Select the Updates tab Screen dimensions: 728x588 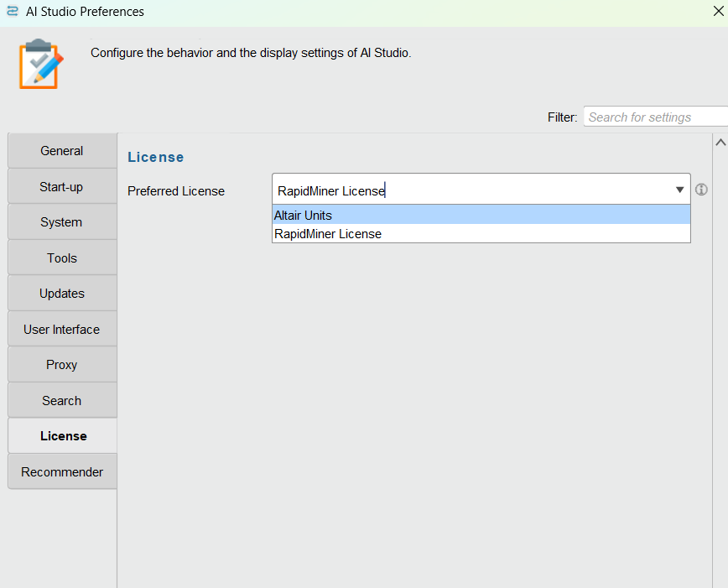pos(62,294)
